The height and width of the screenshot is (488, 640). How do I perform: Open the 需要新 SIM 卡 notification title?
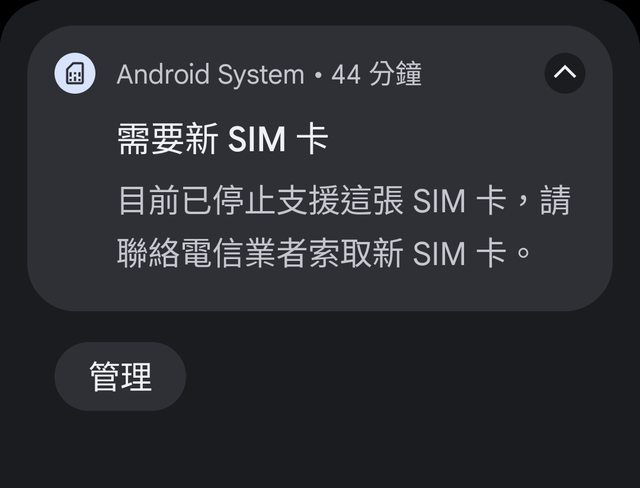(223, 139)
